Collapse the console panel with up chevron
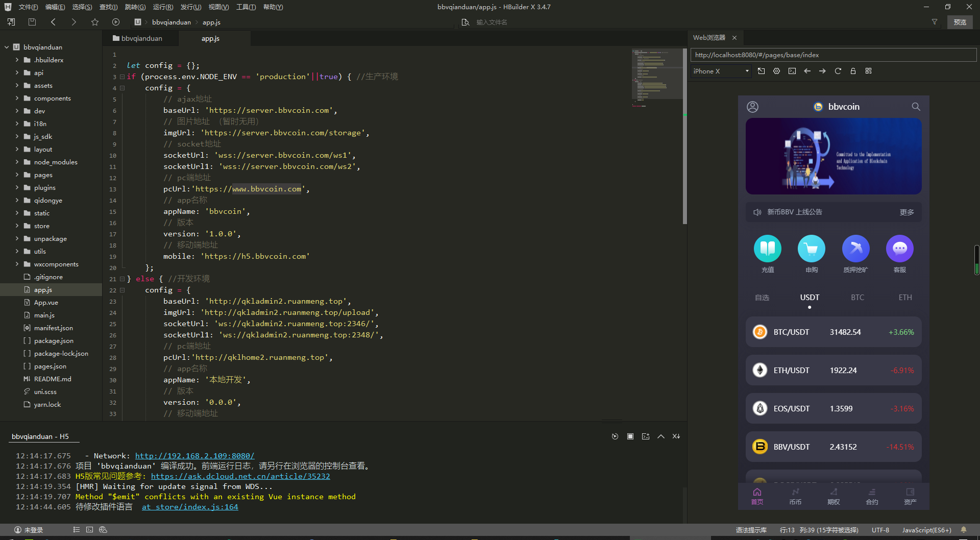This screenshot has height=540, width=980. click(661, 436)
